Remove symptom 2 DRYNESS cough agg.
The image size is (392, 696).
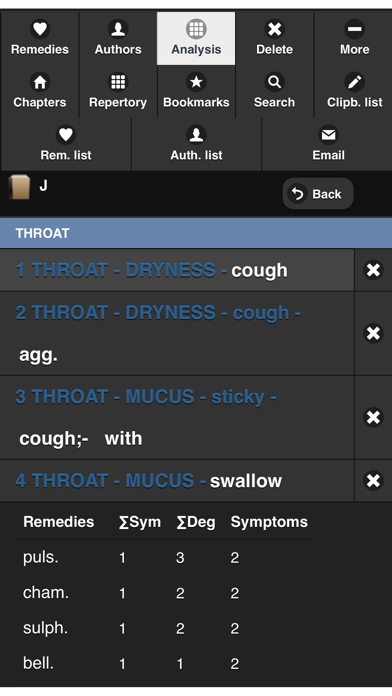pos(373,333)
